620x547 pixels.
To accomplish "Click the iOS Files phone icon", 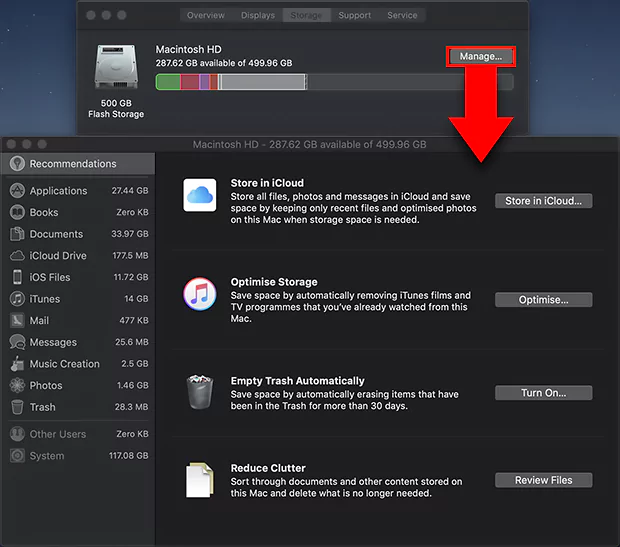I will click(x=17, y=277).
